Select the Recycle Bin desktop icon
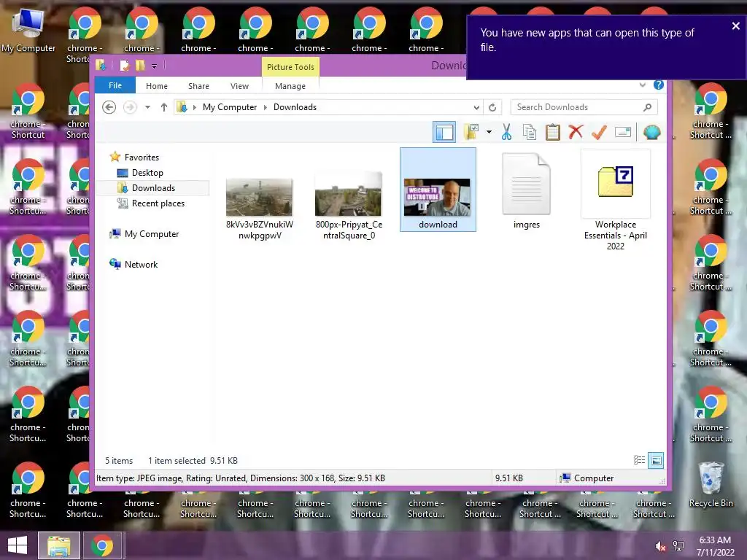Screen dimensions: 747x560 711,485
